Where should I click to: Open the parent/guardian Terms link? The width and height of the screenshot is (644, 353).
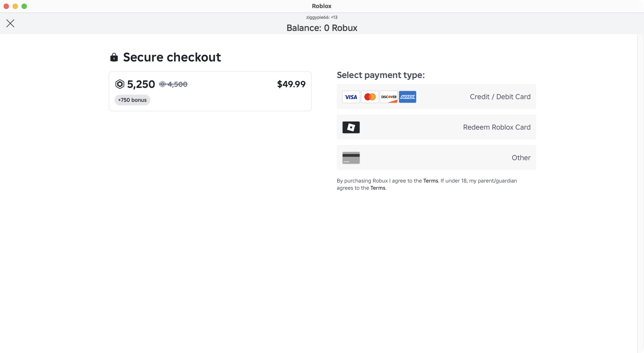[x=378, y=188]
